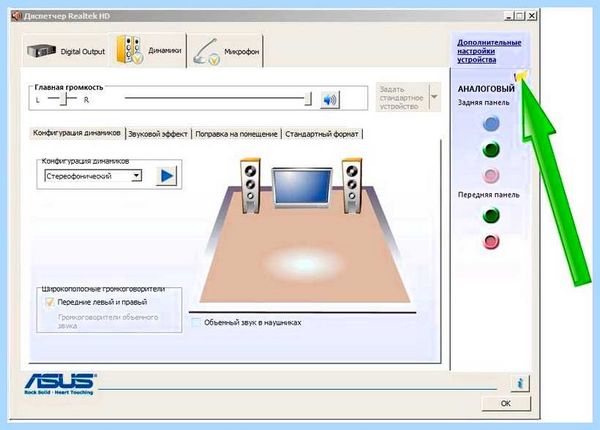Image resolution: width=600 pixels, height=430 pixels.
Task: Minimize the Realtek HD manager window
Action: pos(509,16)
